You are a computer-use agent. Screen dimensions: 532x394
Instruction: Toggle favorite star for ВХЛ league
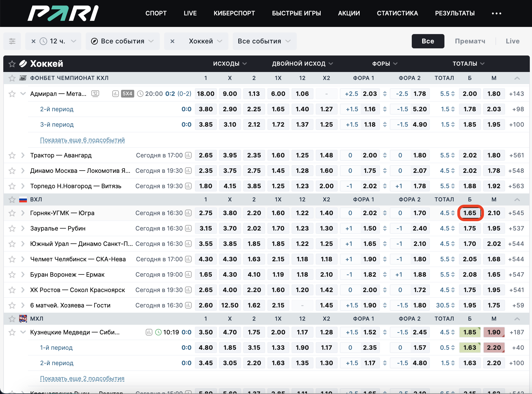(12, 199)
